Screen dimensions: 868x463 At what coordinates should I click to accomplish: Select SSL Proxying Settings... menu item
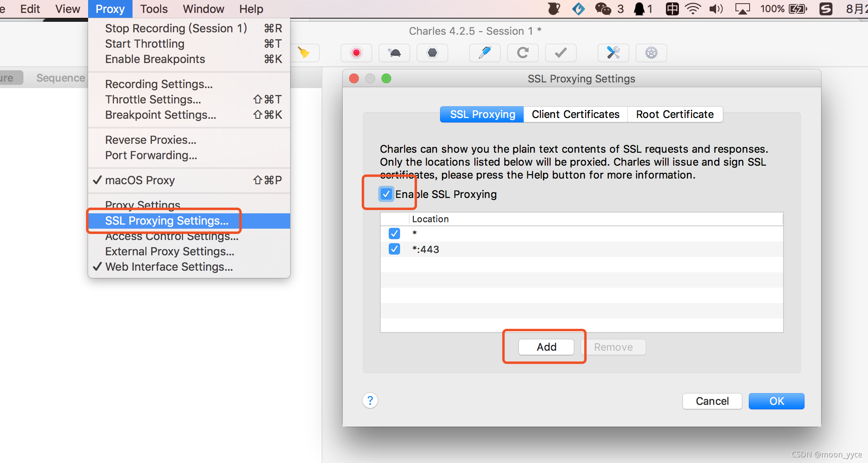click(189, 221)
